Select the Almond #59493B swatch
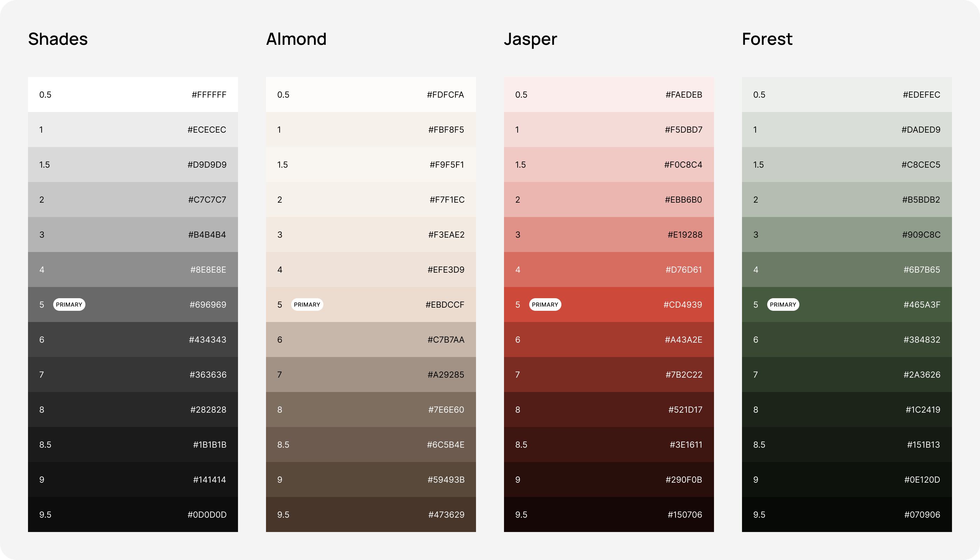This screenshot has height=560, width=980. pos(371,479)
